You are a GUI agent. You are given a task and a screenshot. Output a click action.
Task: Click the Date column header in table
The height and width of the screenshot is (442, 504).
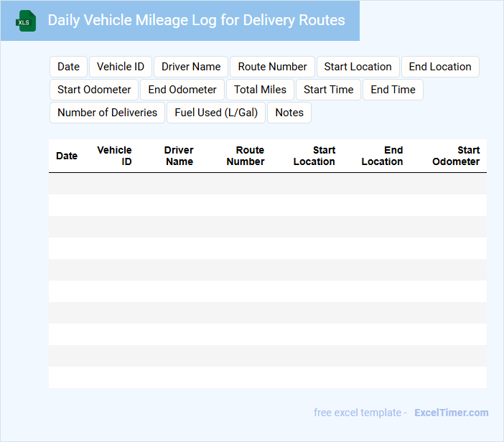pos(67,156)
